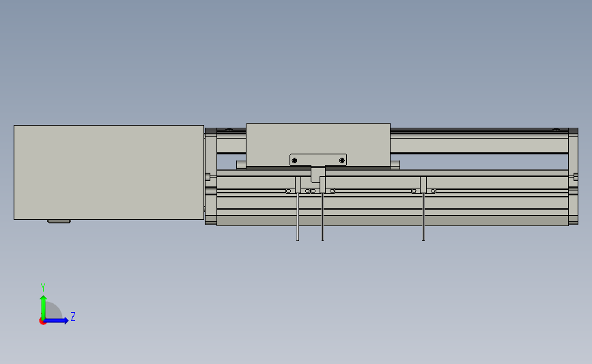The image size is (592, 364).
Task: Select the right end cap of the actuator
Action: click(x=573, y=176)
